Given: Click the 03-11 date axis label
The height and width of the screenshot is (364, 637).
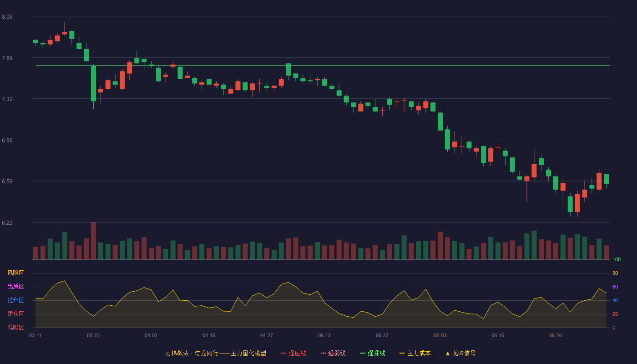Looking at the screenshot, I should [x=35, y=335].
